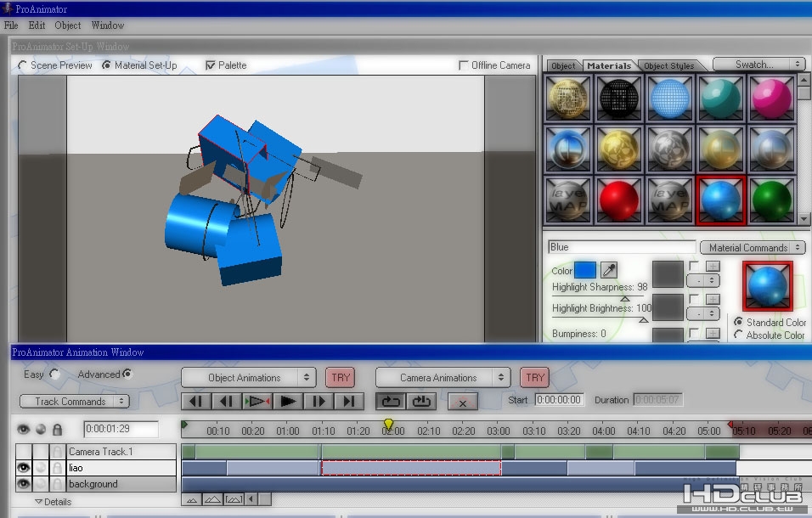Open the Window menu
The height and width of the screenshot is (518, 812).
[x=108, y=25]
